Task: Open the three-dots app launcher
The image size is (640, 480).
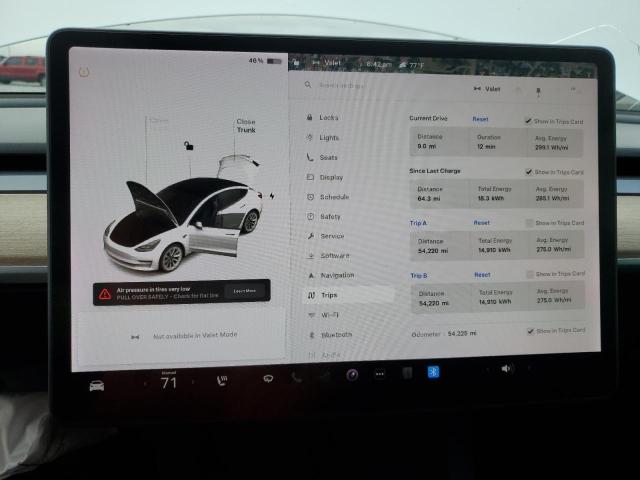Action: [379, 374]
